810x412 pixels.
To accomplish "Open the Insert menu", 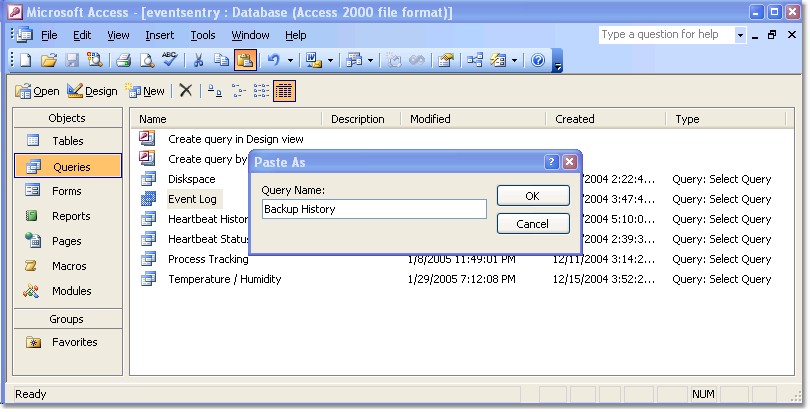I will click(159, 35).
